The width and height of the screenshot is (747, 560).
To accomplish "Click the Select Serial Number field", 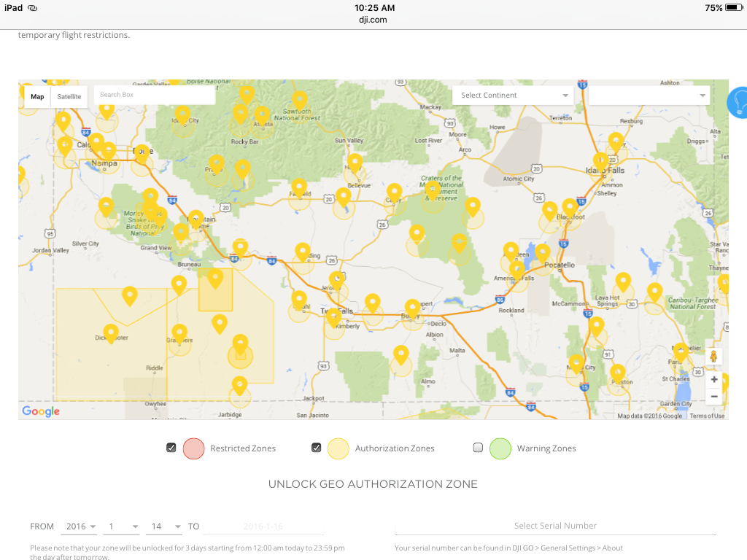I will (x=555, y=526).
